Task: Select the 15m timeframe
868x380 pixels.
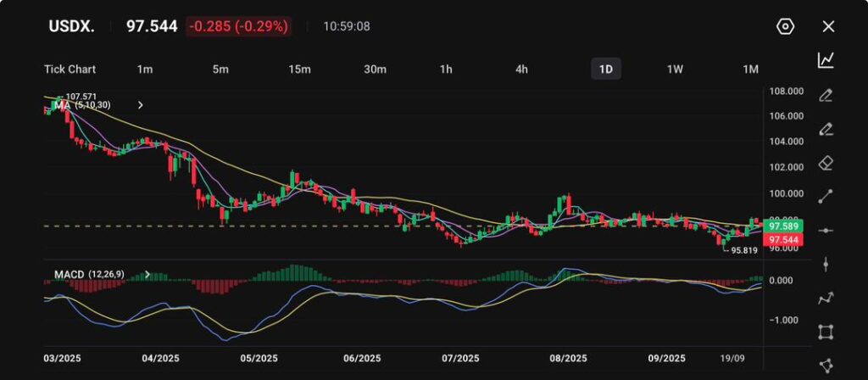Action: click(x=299, y=70)
